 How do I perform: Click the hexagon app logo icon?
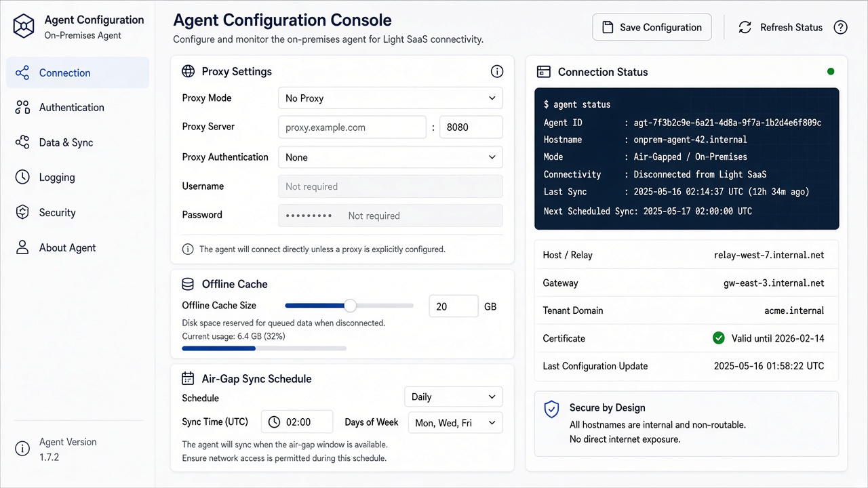pyautogui.click(x=24, y=26)
